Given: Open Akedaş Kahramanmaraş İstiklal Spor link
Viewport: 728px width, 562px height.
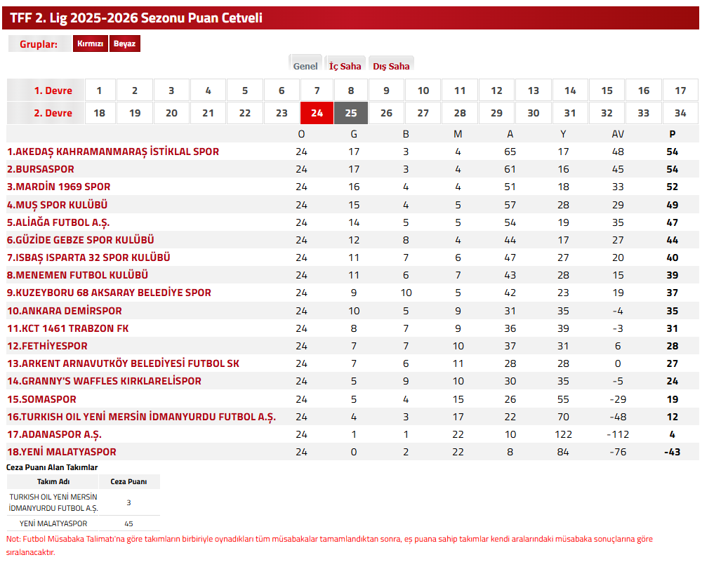Looking at the screenshot, I should coord(113,152).
